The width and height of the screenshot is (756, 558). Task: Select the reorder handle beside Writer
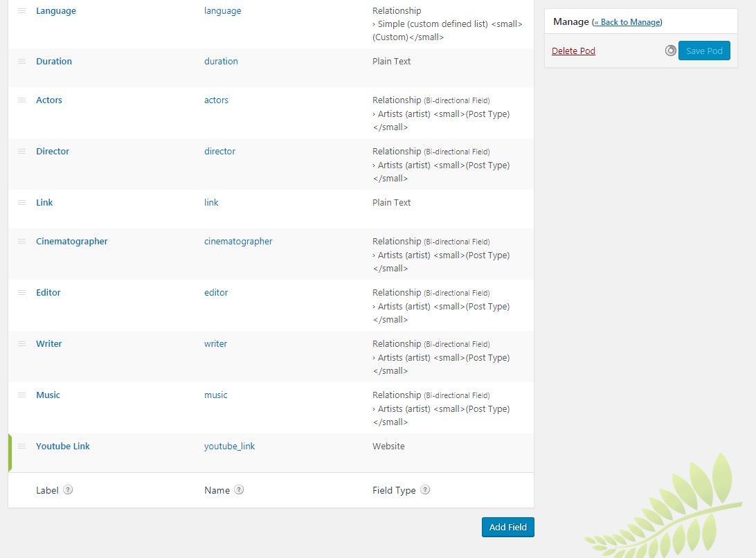pyautogui.click(x=21, y=343)
